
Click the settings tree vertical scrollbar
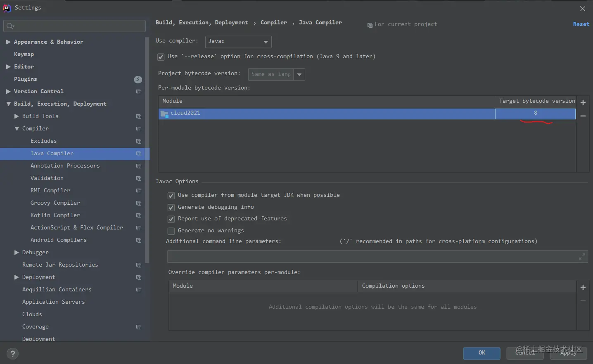(x=147, y=151)
